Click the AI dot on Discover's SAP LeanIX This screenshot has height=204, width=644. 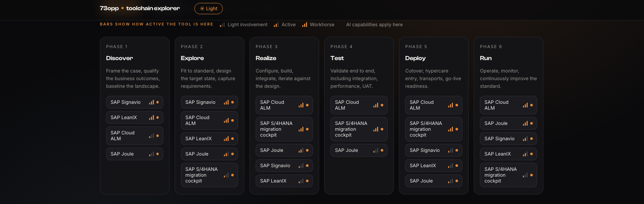pyautogui.click(x=158, y=118)
